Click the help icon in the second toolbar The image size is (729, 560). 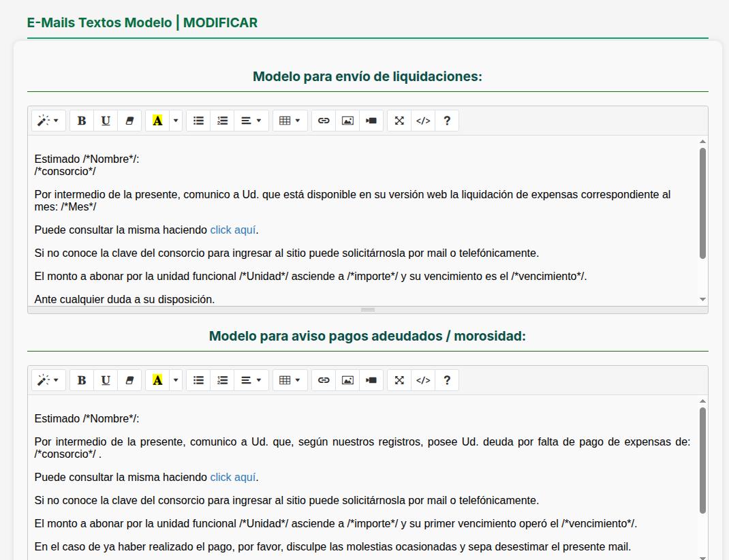tap(447, 380)
